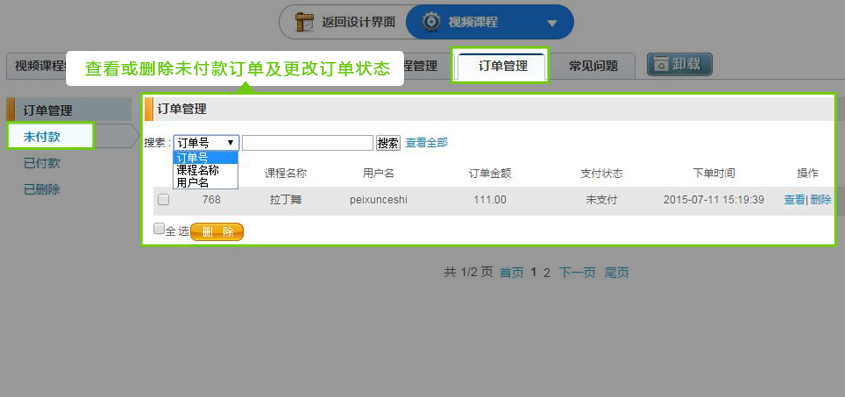Click the 用户名 column header

378,173
